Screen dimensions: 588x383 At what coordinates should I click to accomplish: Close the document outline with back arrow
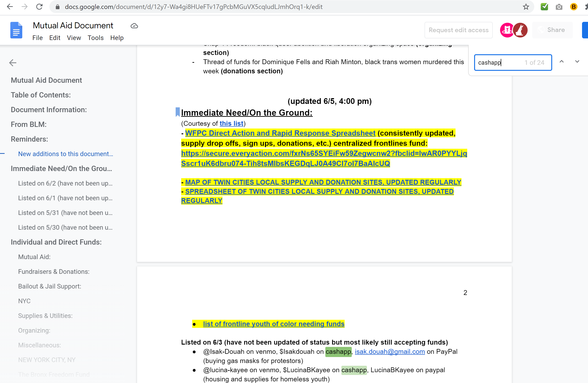[13, 63]
